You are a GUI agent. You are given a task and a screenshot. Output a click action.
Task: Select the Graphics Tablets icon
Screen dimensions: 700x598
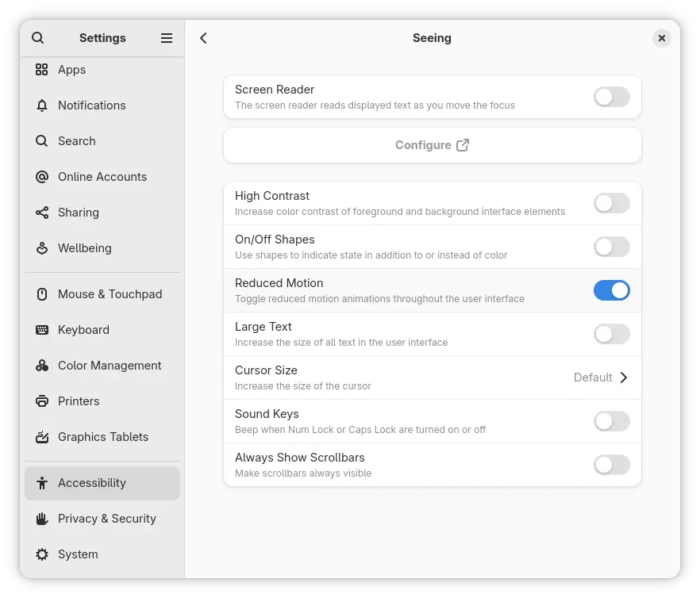42,437
